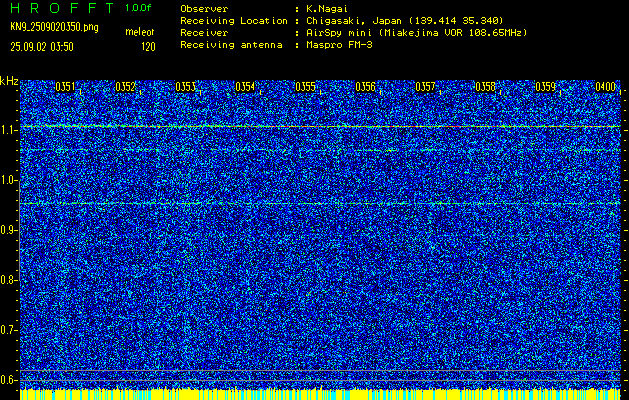The width and height of the screenshot is (629, 400).
Task: Click the 0355 time marker
Action: pyautogui.click(x=305, y=87)
